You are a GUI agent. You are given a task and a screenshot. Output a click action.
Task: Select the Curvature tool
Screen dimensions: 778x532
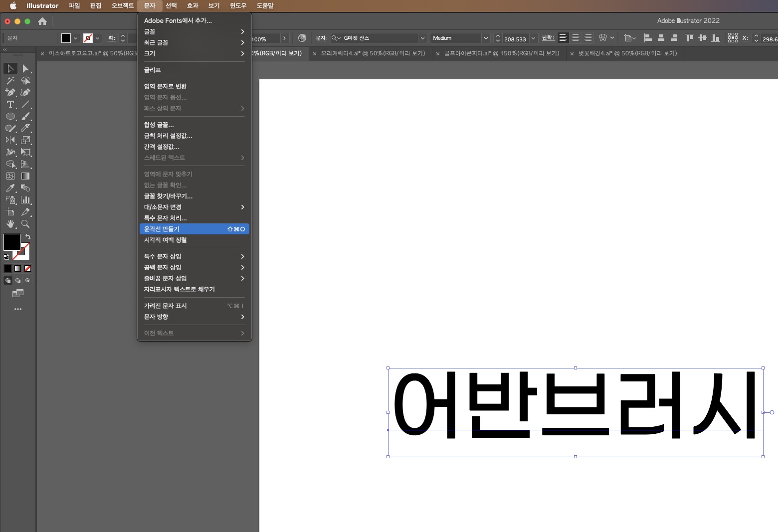point(26,92)
